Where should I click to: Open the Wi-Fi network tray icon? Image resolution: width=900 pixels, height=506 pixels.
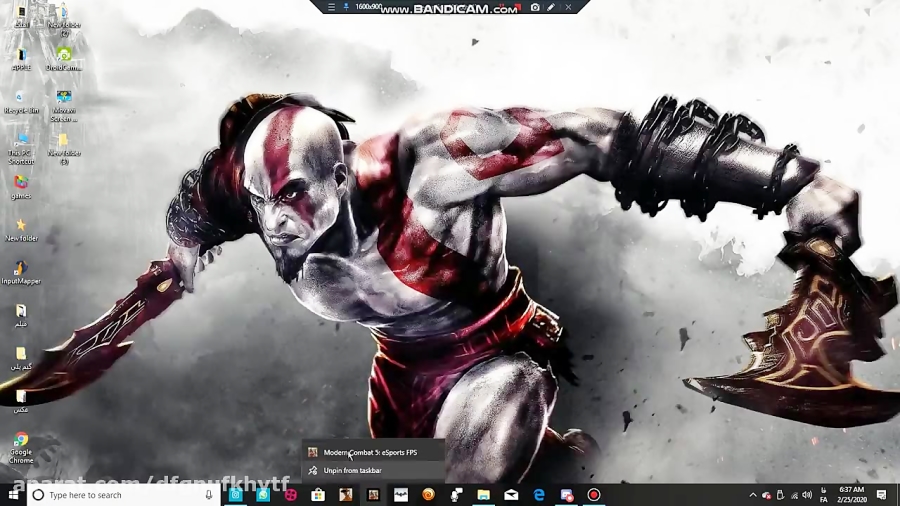pos(794,495)
